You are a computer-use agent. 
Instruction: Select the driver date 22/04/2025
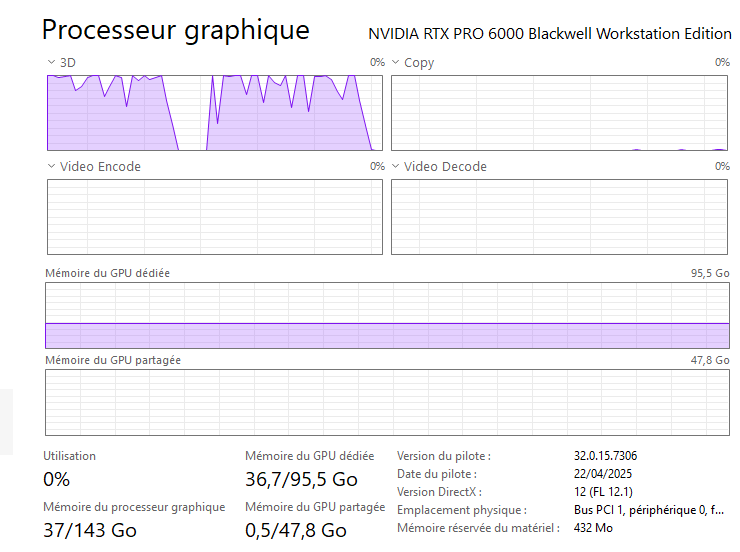[x=603, y=474]
